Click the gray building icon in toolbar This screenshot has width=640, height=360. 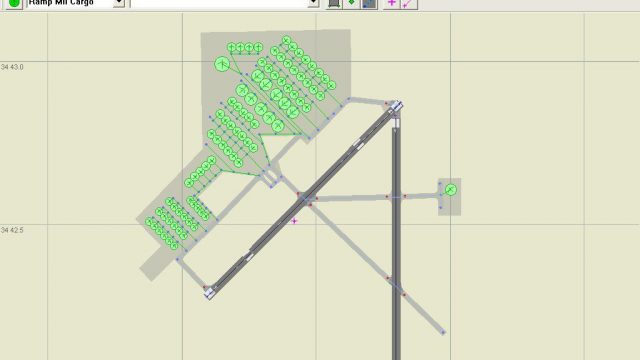tap(334, 3)
